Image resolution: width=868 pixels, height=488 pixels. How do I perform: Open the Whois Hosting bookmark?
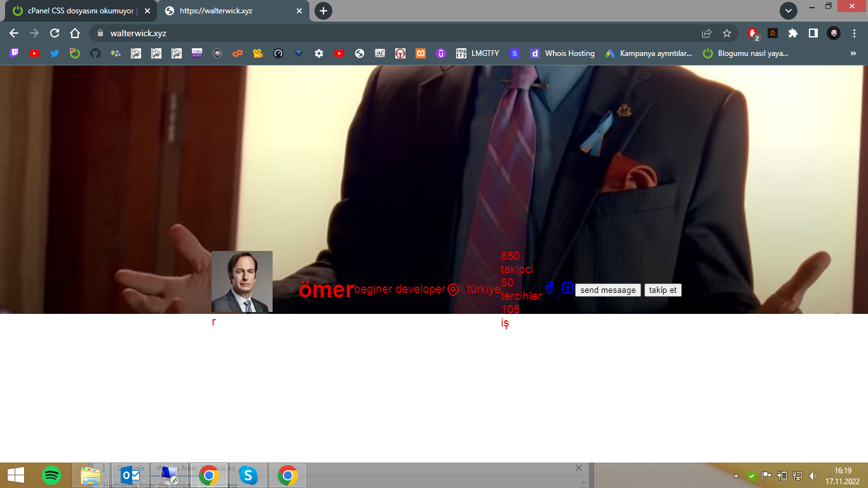click(x=563, y=53)
